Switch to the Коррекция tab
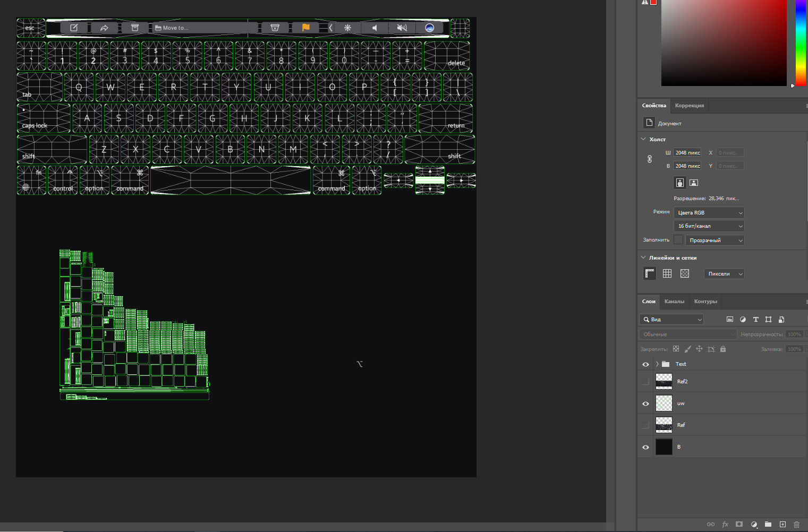808x532 pixels. pos(690,105)
